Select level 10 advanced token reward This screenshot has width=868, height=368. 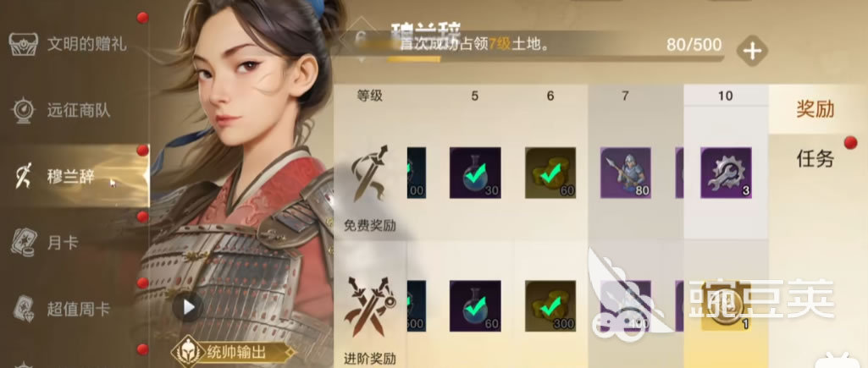pos(726,306)
